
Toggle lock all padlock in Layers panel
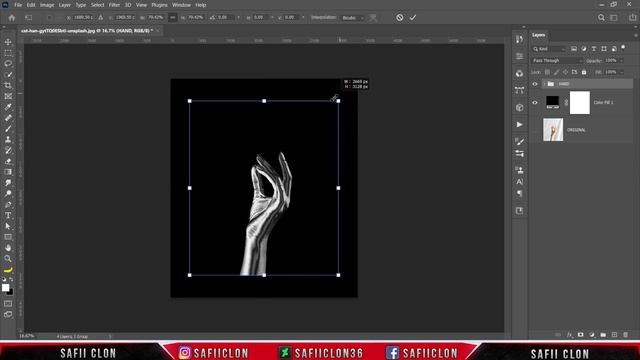point(584,72)
